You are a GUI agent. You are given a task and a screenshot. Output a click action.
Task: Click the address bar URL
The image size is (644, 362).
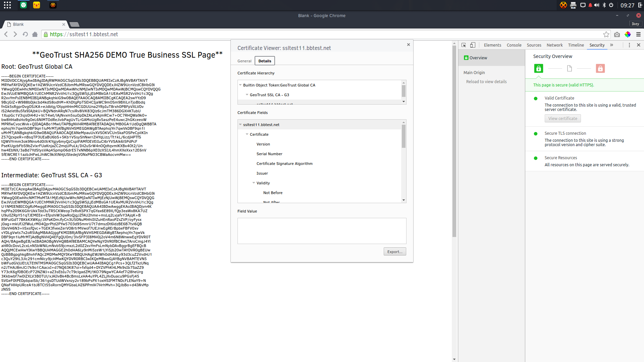click(x=84, y=34)
